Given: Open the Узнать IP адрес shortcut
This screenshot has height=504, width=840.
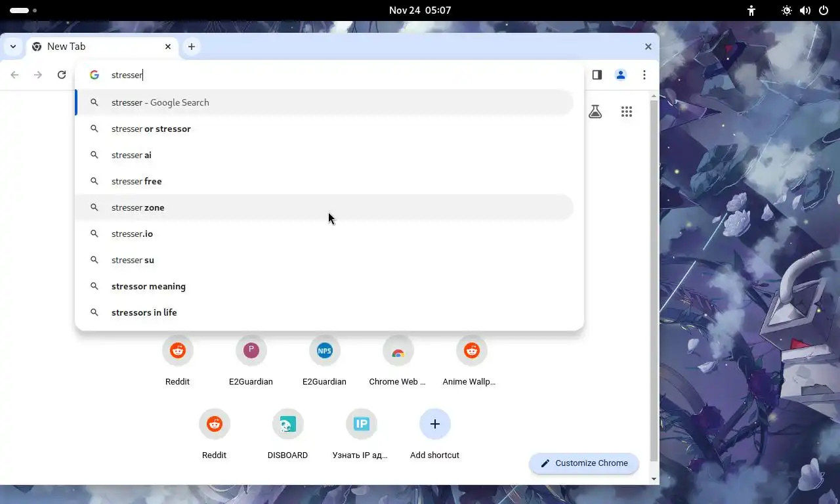Looking at the screenshot, I should [362, 433].
